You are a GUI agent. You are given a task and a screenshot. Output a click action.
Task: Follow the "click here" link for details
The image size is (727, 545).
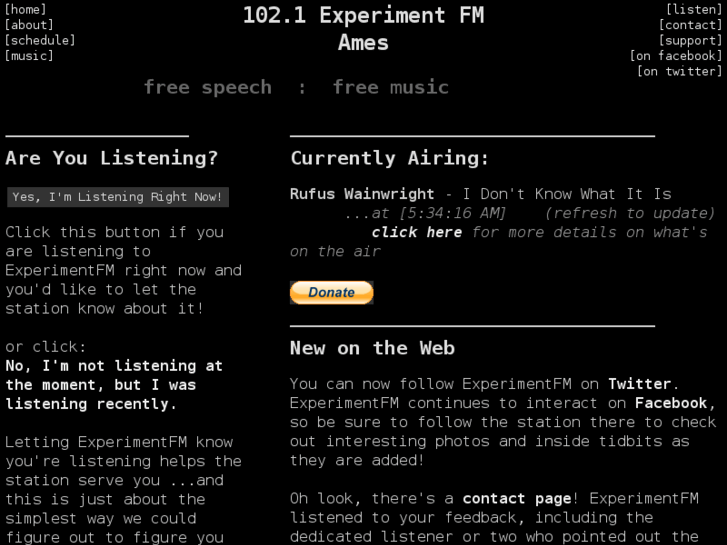click(416, 232)
